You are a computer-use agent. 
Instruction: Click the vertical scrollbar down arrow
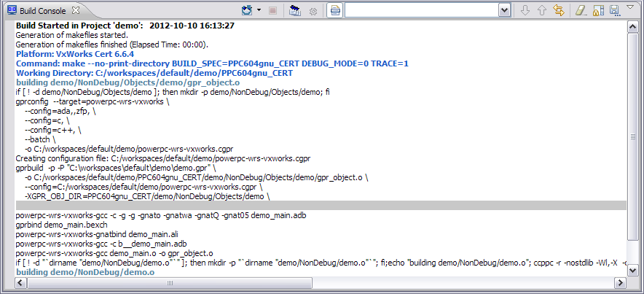(633, 270)
